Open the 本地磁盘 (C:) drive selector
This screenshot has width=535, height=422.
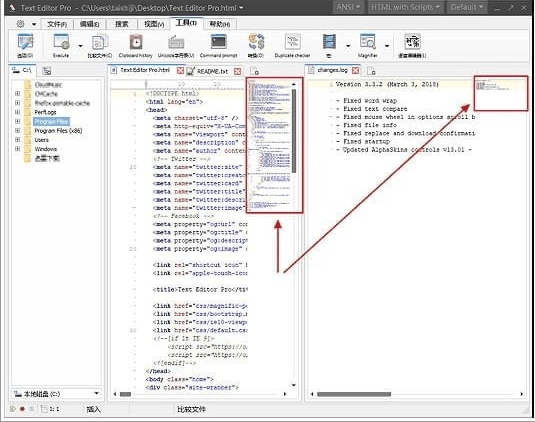point(57,394)
